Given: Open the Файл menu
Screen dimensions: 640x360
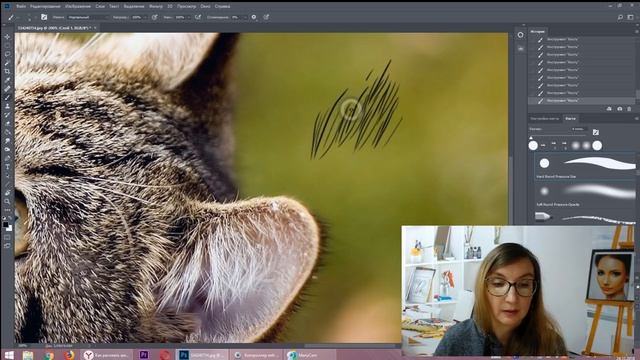Looking at the screenshot, I should (x=21, y=6).
